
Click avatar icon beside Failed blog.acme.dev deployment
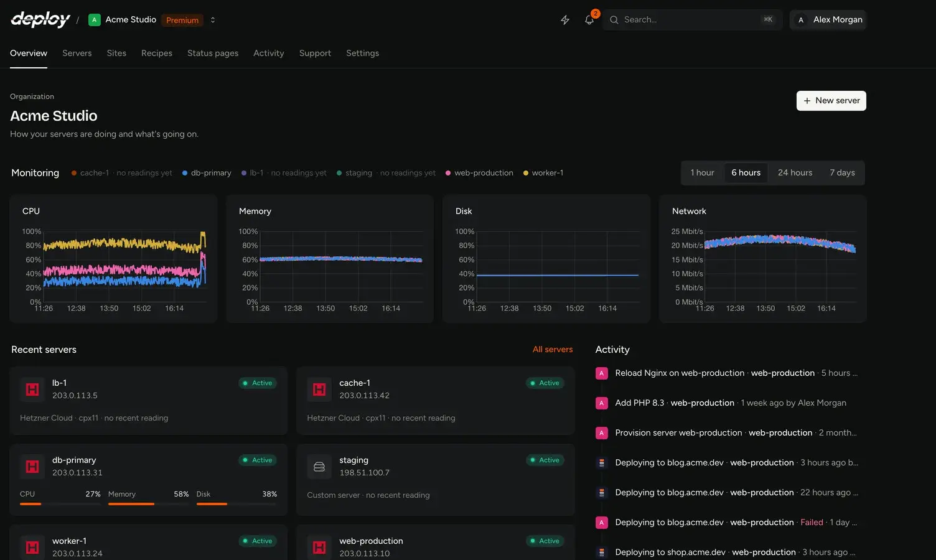(x=602, y=523)
